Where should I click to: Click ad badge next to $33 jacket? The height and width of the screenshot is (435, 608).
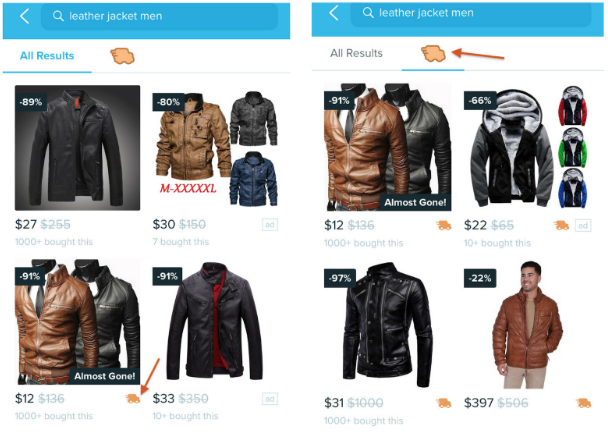click(270, 399)
